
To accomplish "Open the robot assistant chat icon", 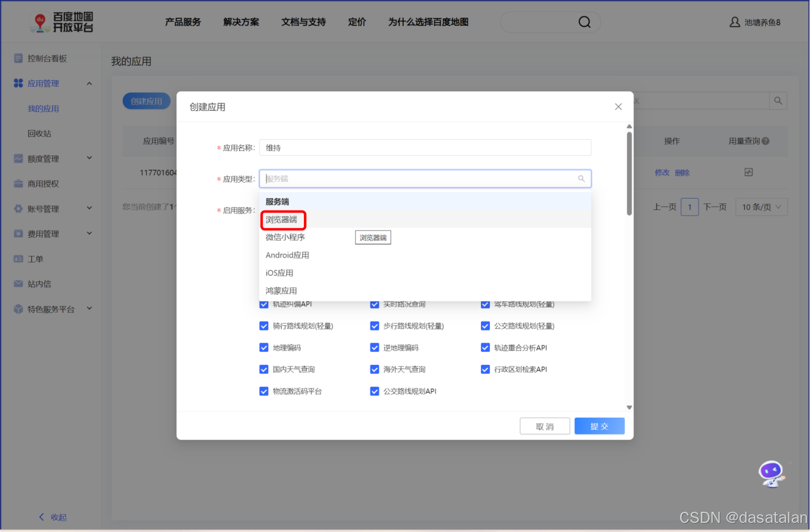I will click(x=772, y=474).
